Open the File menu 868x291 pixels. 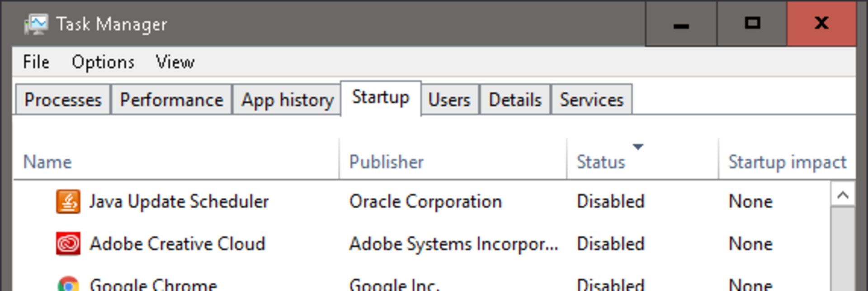click(36, 62)
